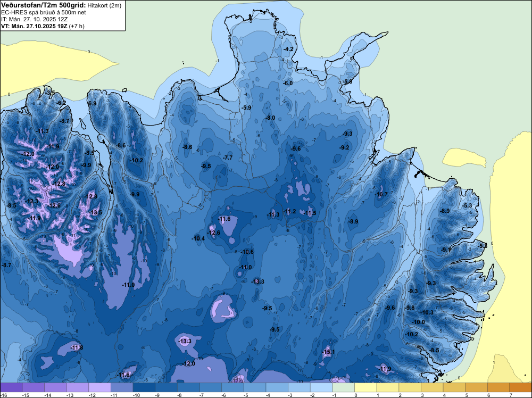Select the -15.1 temperature label
Viewport: 532px width, 398px height.
328,352
